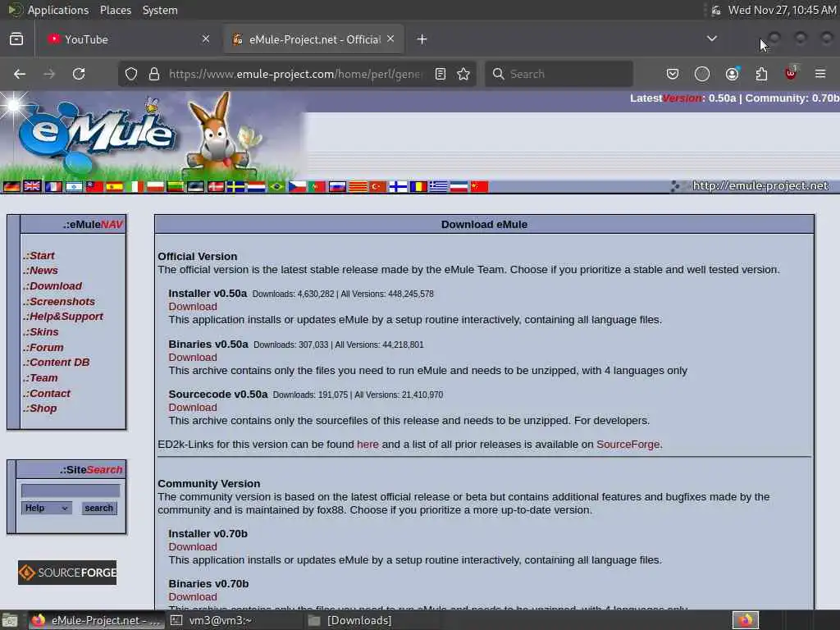840x630 pixels.
Task: Go back to previous page
Action: [20, 74]
